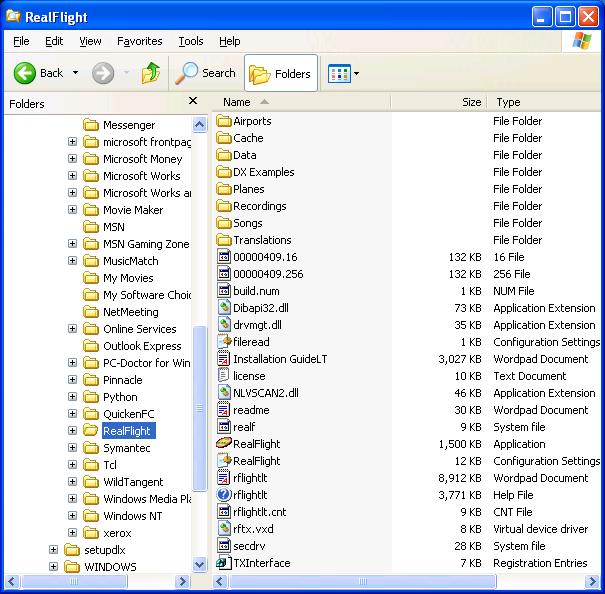This screenshot has height=594, width=605.
Task: Select the license text document icon
Action: coord(224,376)
